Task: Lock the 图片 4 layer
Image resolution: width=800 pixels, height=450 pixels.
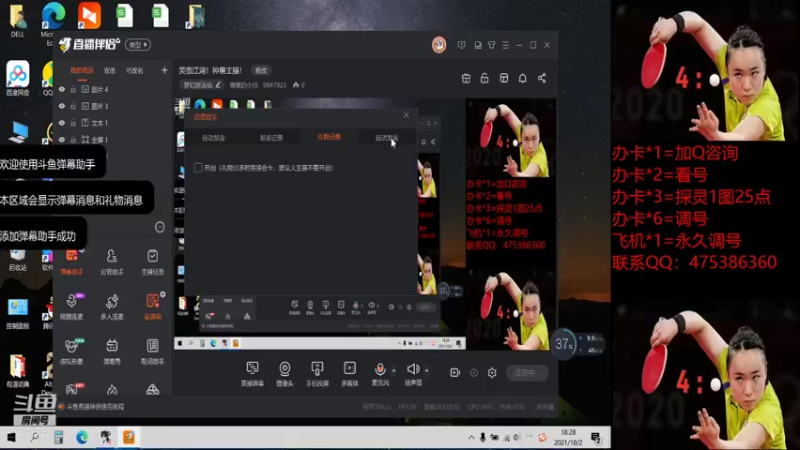Action: [73, 89]
